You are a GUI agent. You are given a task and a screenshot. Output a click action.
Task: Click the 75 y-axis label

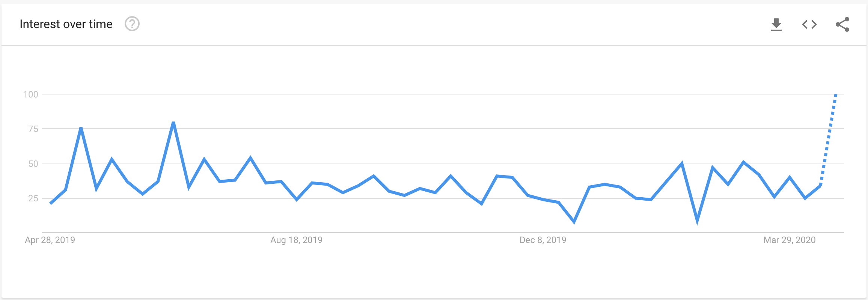coord(33,129)
